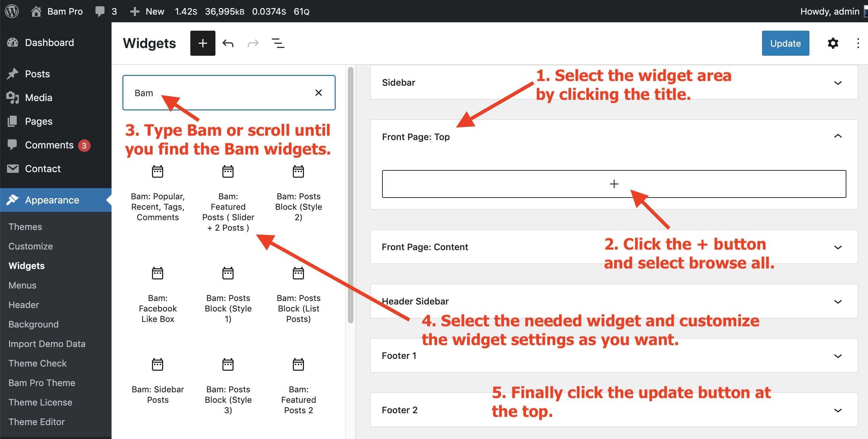This screenshot has width=868, height=439.
Task: Insert Bam: Facebook Like Box widget
Action: (158, 295)
